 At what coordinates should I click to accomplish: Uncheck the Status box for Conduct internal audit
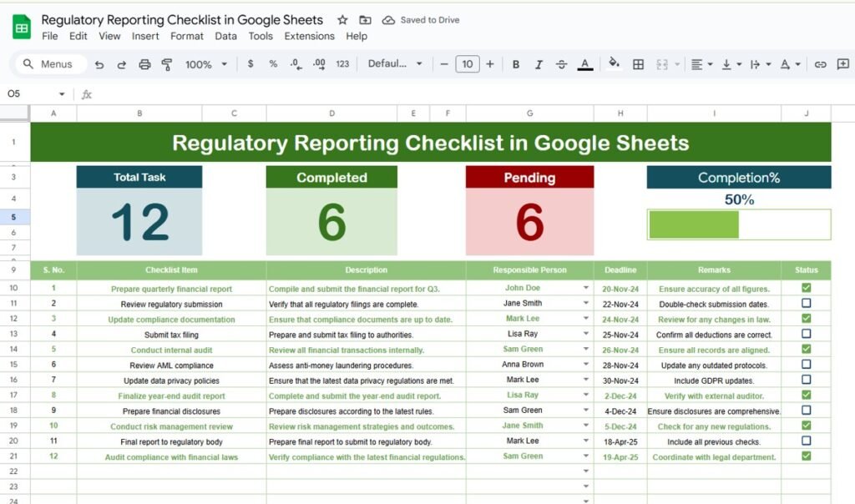point(806,350)
